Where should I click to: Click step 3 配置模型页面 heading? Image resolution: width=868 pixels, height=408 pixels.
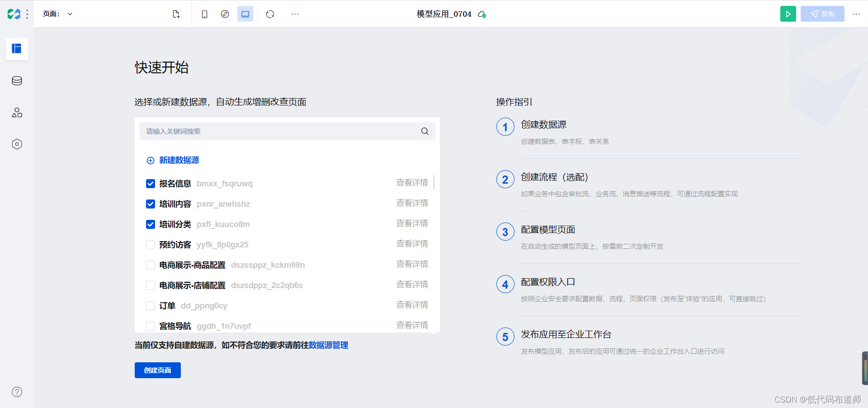548,229
